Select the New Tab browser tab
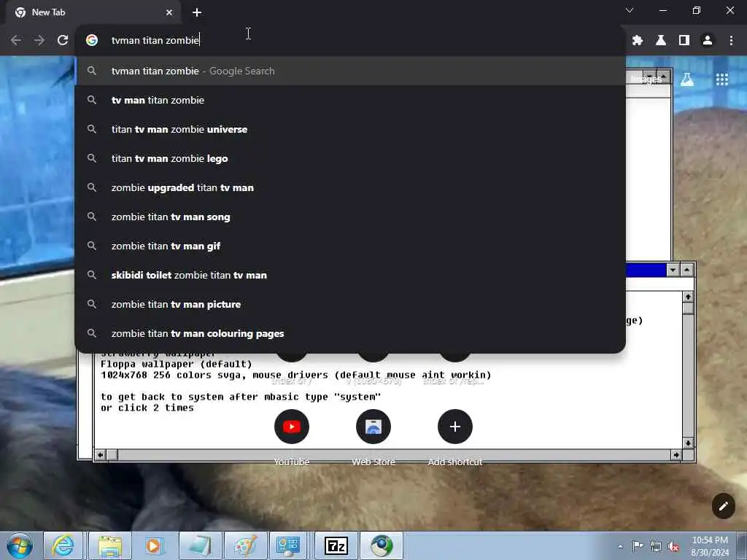 point(93,12)
